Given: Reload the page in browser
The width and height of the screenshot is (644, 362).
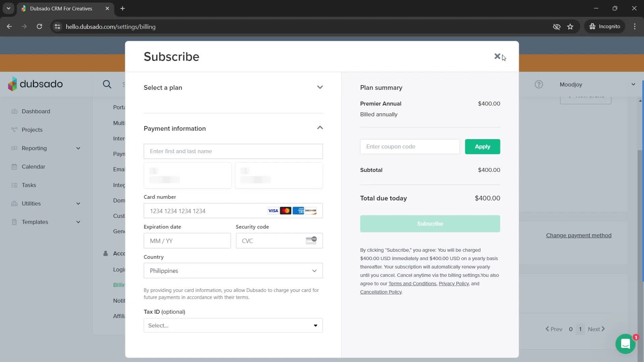Looking at the screenshot, I should (39, 26).
